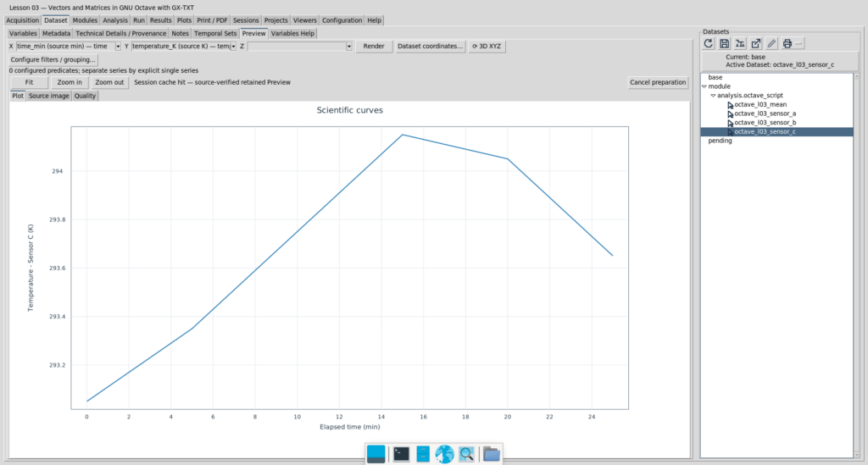Collapse the module tree node
This screenshot has height=465, width=868.
tap(704, 86)
